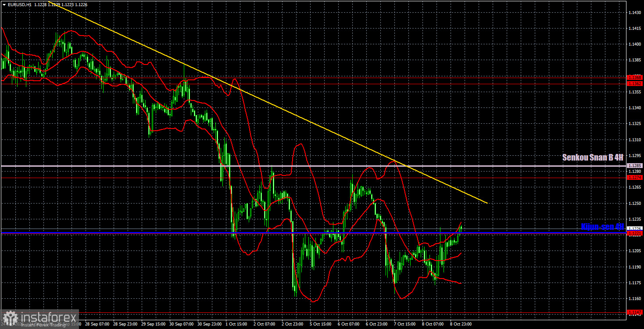Image resolution: width=644 pixels, height=329 pixels.
Task: Click the current price tag 1.1226
Action: tap(635, 229)
